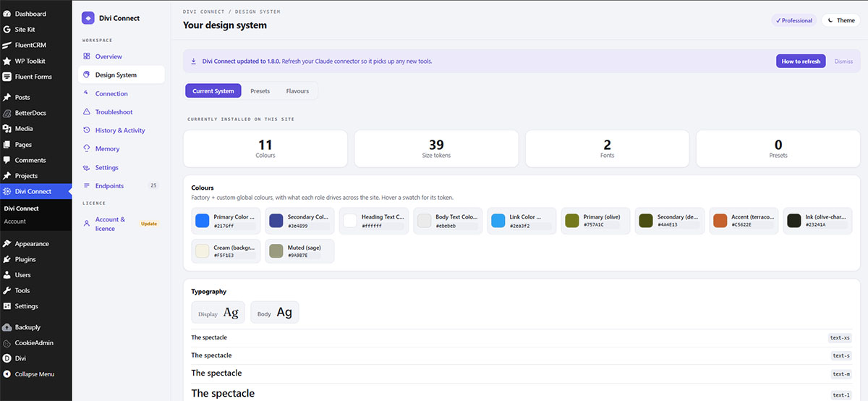Image resolution: width=868 pixels, height=401 pixels.
Task: Click the Users menu icon
Action: [7, 275]
